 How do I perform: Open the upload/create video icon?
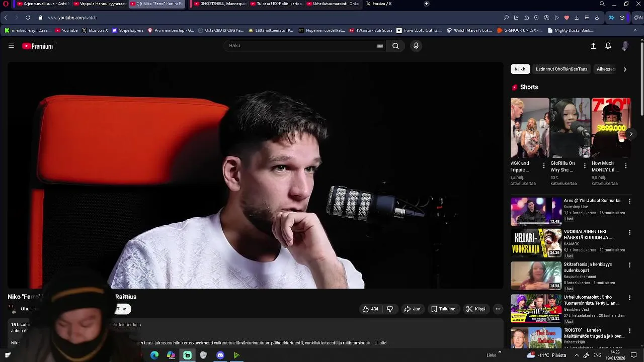click(x=593, y=46)
